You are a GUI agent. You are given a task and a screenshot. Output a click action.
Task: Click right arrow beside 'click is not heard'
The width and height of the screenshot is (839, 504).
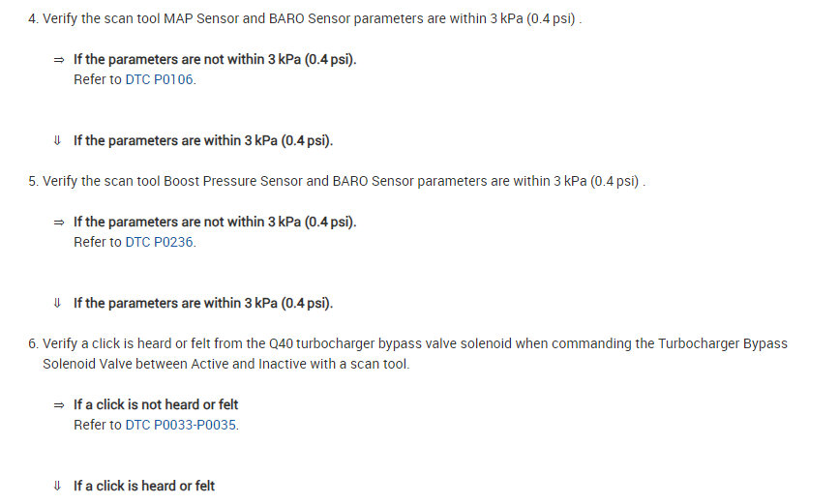tap(58, 405)
